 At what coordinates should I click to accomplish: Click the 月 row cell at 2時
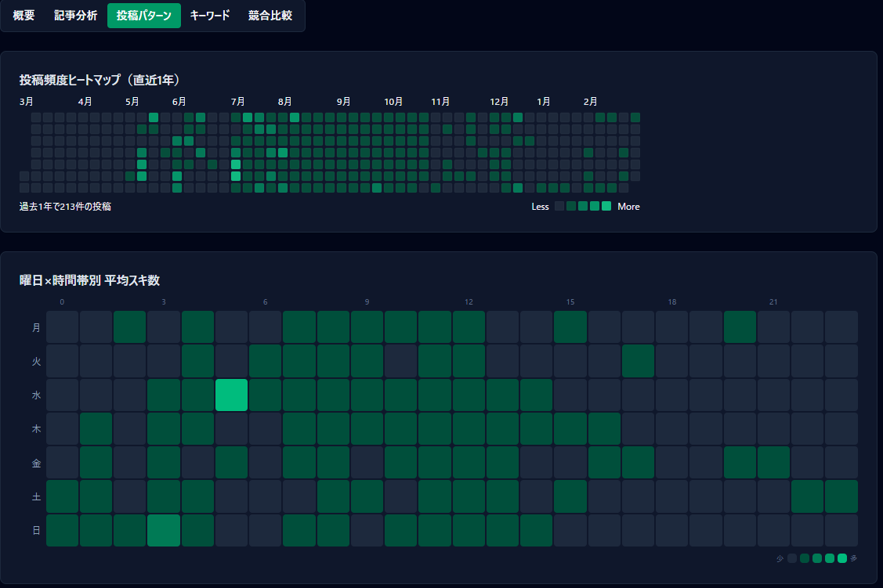[x=130, y=327]
